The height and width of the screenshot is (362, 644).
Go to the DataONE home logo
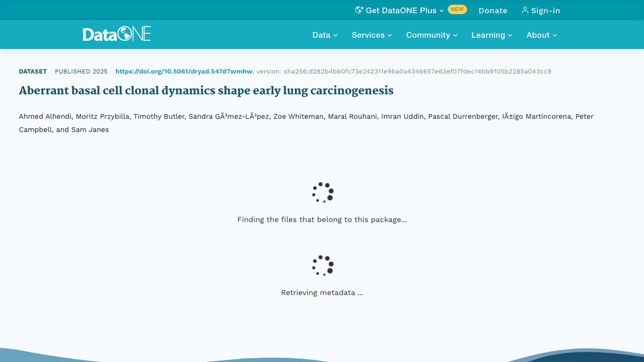117,34
